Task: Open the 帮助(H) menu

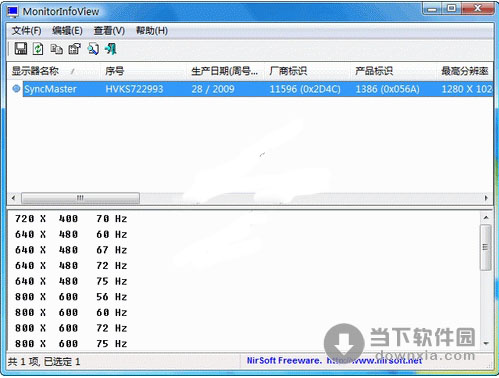Action: click(x=152, y=31)
